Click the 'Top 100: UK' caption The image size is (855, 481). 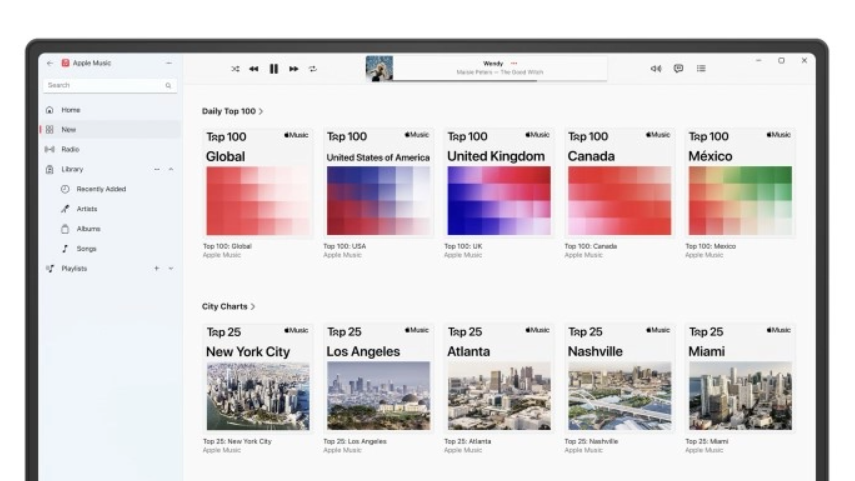pyautogui.click(x=463, y=246)
